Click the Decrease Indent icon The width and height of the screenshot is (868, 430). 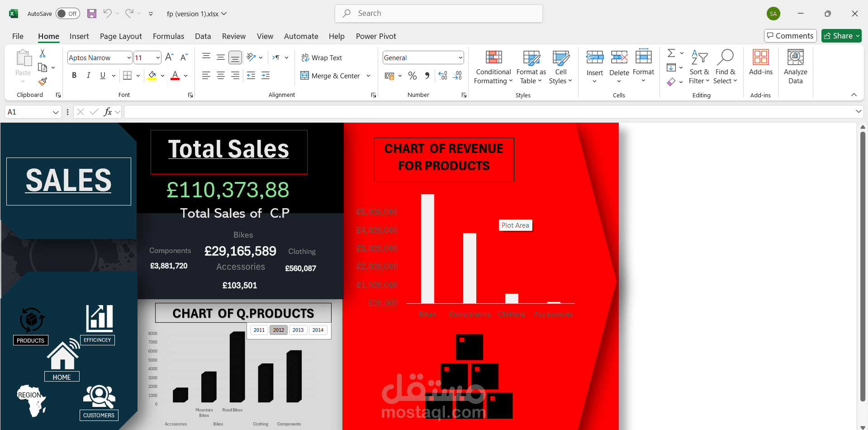coord(251,76)
